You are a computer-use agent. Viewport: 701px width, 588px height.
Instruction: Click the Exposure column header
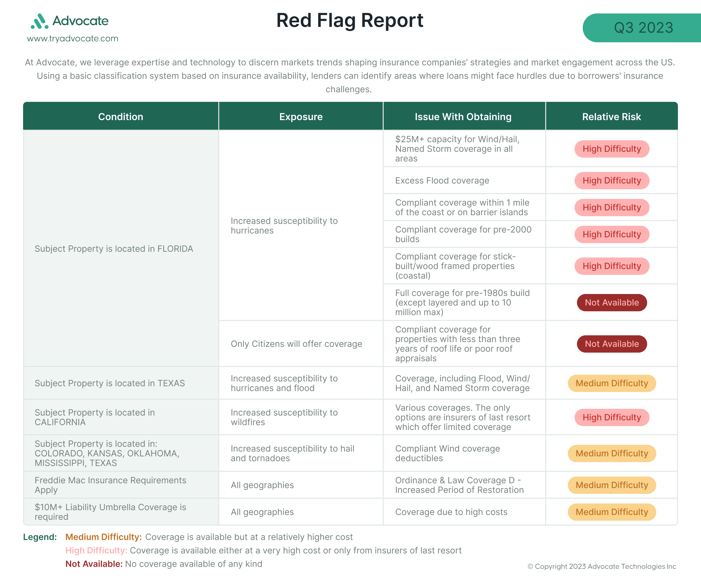click(301, 116)
